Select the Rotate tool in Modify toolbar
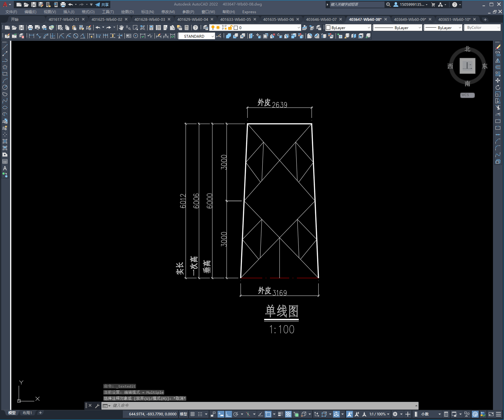Screen dimensions: 504x420 tap(498, 87)
